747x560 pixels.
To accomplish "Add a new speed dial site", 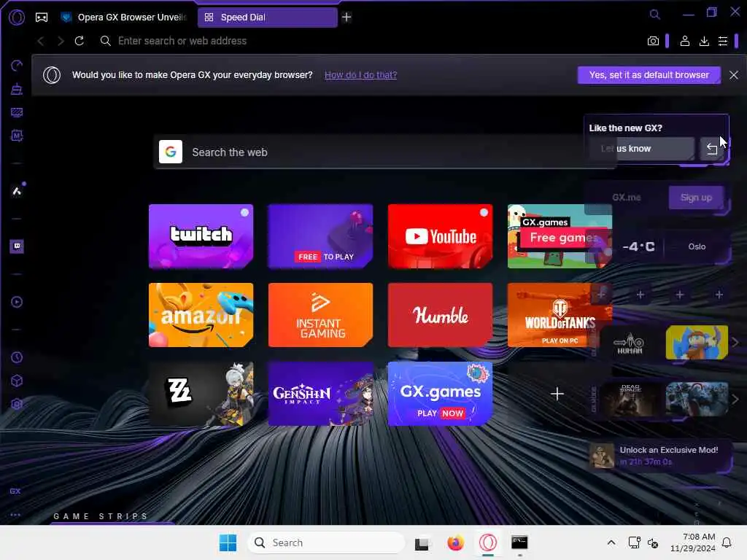I will pyautogui.click(x=557, y=393).
